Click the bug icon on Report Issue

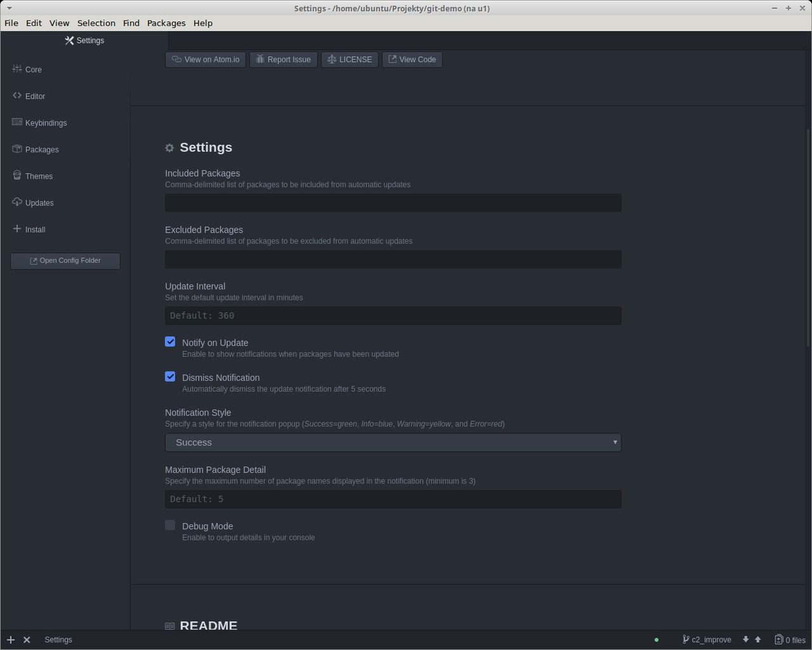tap(260, 59)
